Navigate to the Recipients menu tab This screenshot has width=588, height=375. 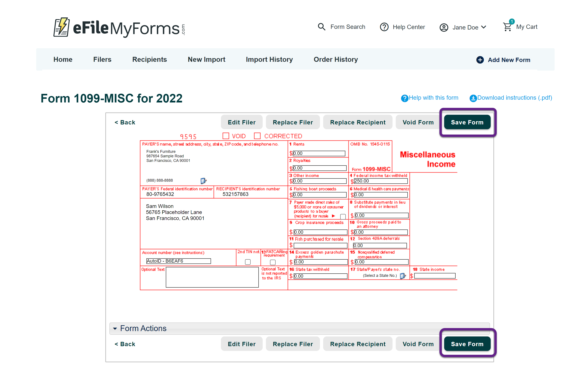[x=150, y=60]
